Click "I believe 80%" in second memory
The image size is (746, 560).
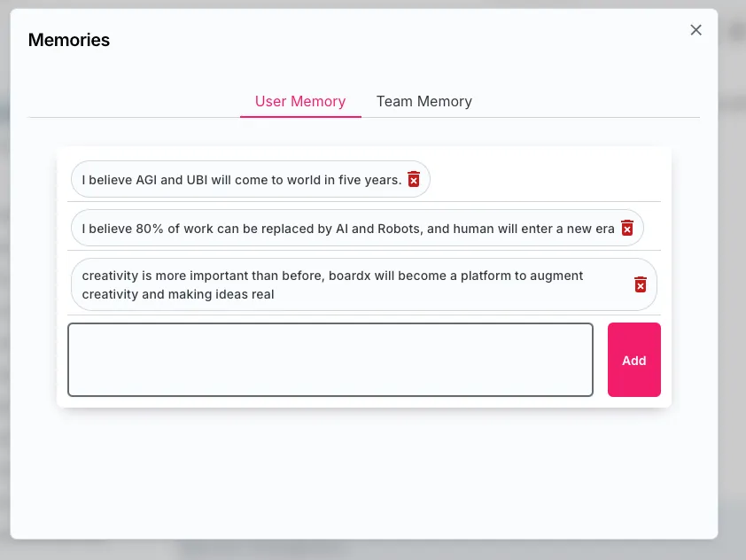point(122,229)
